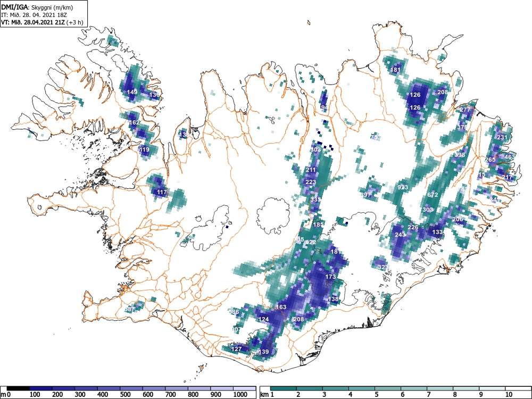Click the visibility value '117' on the map
This screenshot has width=532, height=399.
tap(162, 193)
